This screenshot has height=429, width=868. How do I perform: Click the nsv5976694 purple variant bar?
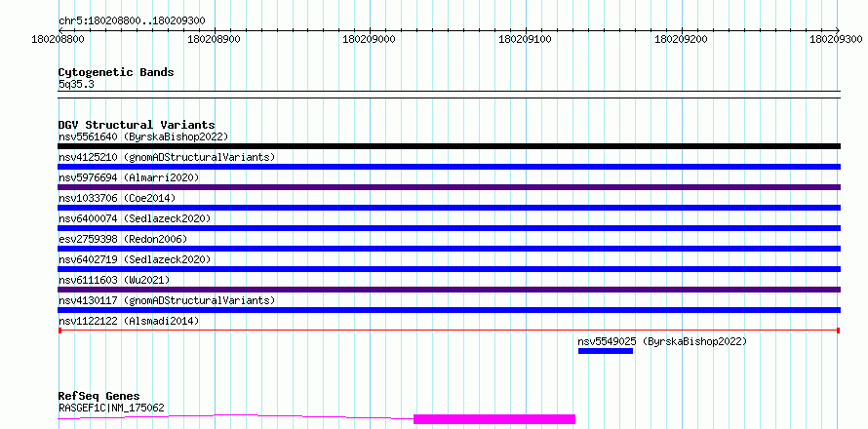coord(449,187)
